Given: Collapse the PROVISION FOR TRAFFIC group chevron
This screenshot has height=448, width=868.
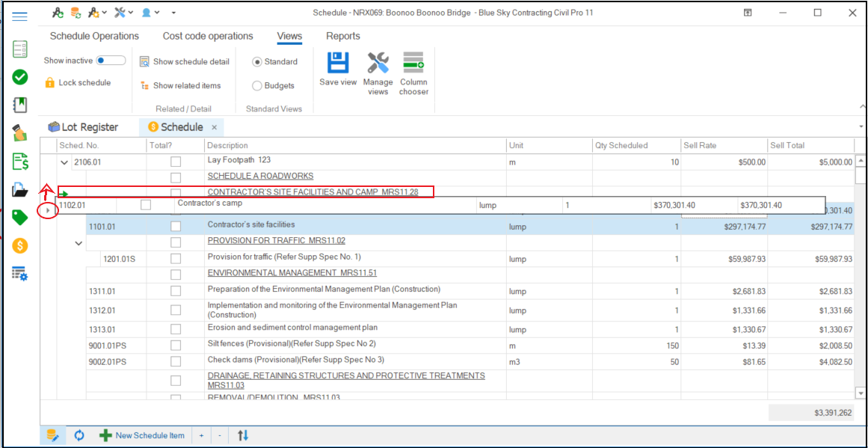Looking at the screenshot, I should (x=79, y=242).
